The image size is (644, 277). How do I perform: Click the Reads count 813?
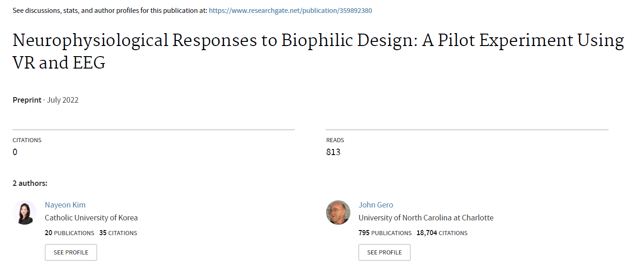(x=333, y=152)
